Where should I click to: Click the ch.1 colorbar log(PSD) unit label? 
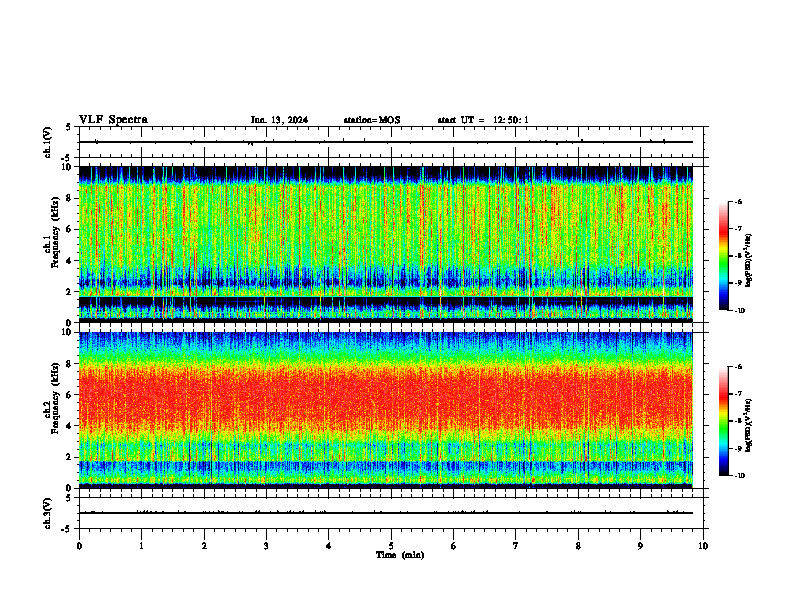pyautogui.click(x=748, y=261)
